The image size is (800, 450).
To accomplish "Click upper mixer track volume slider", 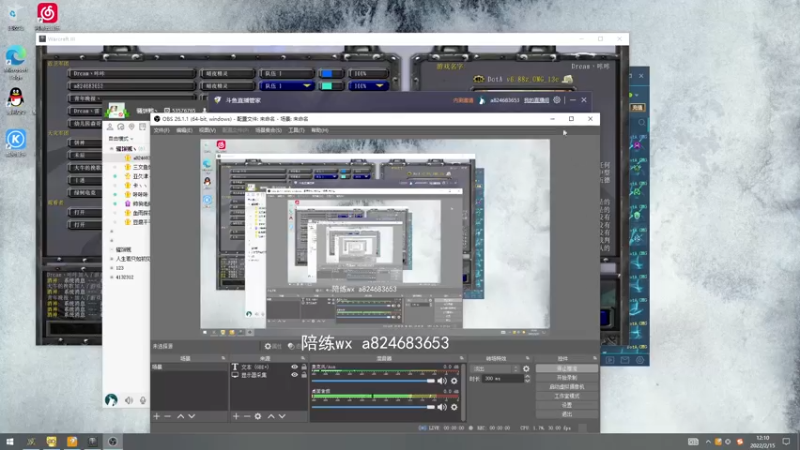I will coord(373,381).
